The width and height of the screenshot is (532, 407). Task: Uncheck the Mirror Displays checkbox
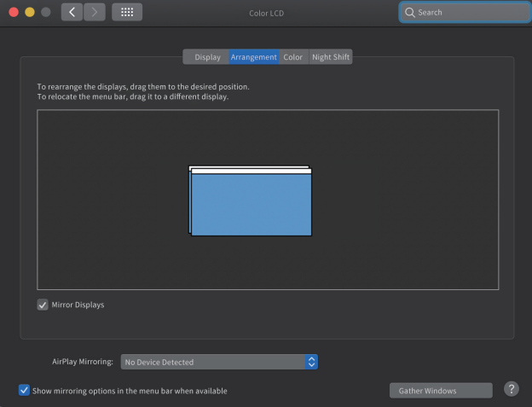pyautogui.click(x=43, y=305)
